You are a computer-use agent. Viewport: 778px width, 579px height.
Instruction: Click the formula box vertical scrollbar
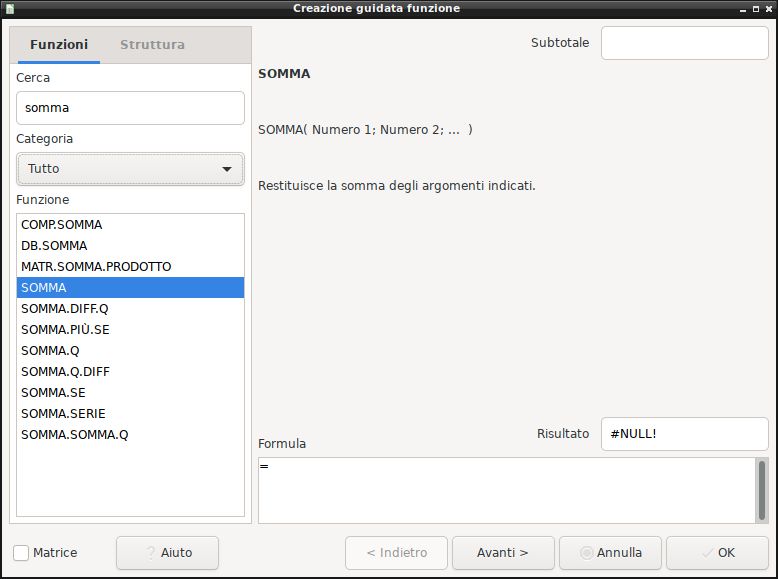(762, 490)
